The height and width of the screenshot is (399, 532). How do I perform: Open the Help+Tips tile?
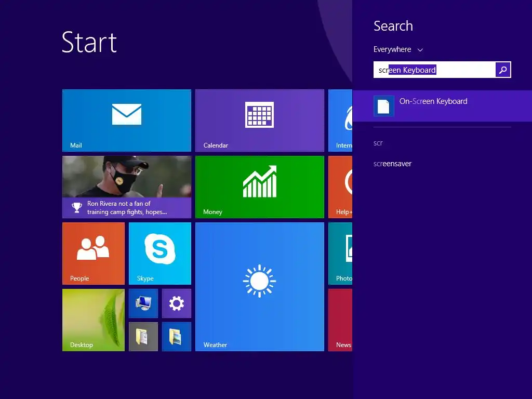[x=340, y=187]
